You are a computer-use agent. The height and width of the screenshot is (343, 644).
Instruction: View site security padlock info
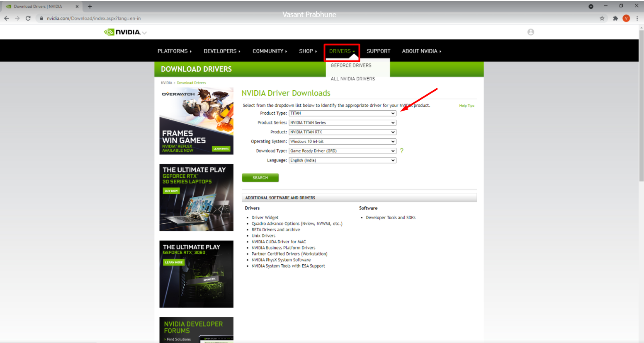(x=41, y=18)
